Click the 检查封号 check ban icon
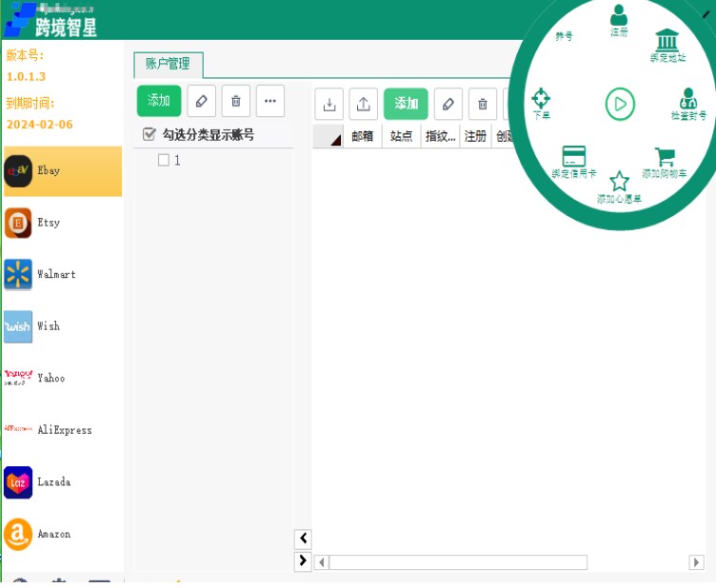716x588 pixels. [x=688, y=104]
